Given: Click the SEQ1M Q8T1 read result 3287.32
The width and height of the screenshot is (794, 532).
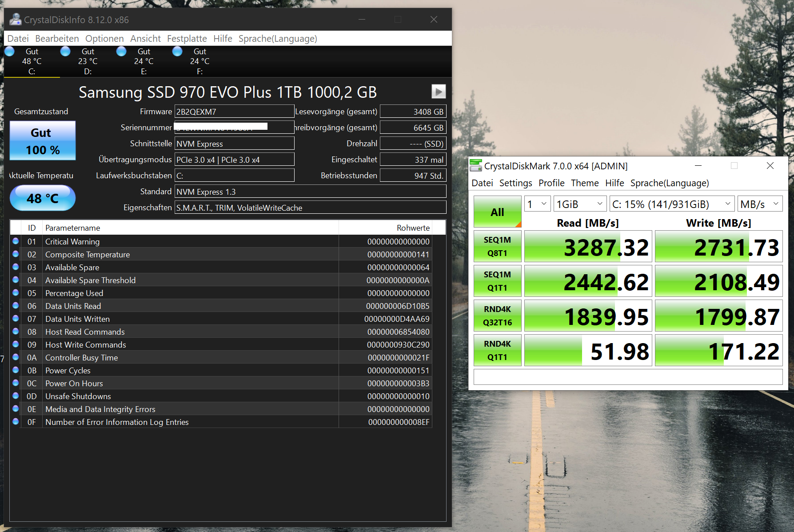Looking at the screenshot, I should coord(588,246).
